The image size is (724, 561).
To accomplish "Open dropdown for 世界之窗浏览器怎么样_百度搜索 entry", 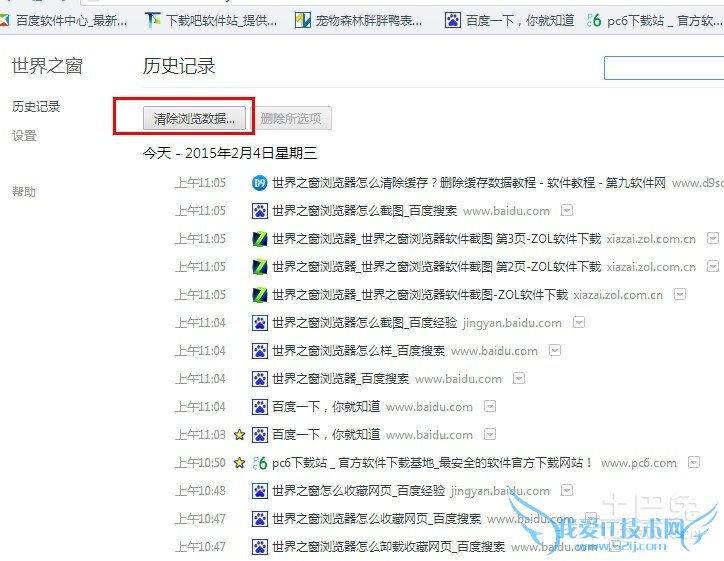I will (555, 350).
